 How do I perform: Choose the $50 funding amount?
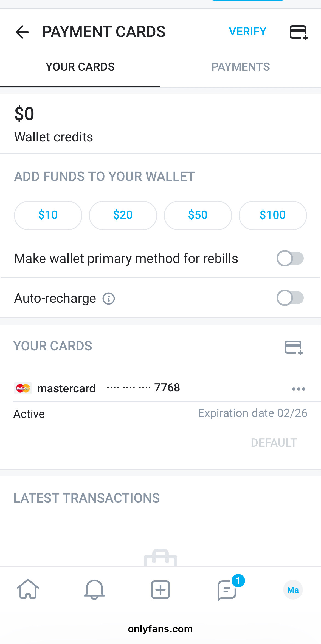198,215
